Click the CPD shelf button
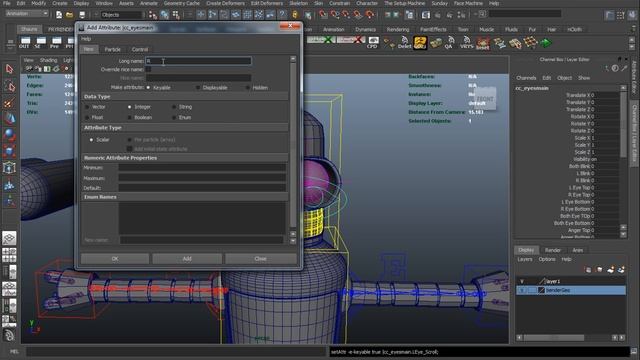The width and height of the screenshot is (640, 360). point(372,42)
